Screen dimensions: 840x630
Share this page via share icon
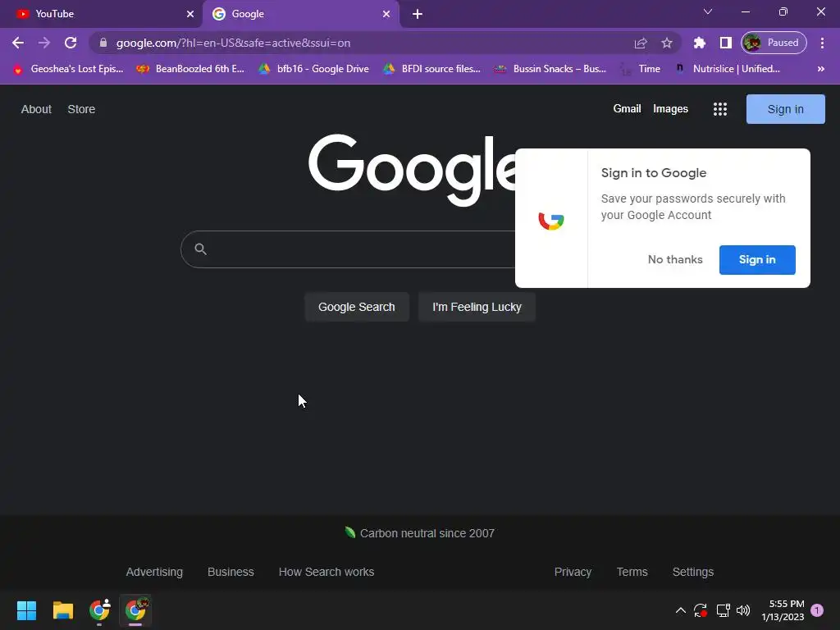click(x=641, y=43)
